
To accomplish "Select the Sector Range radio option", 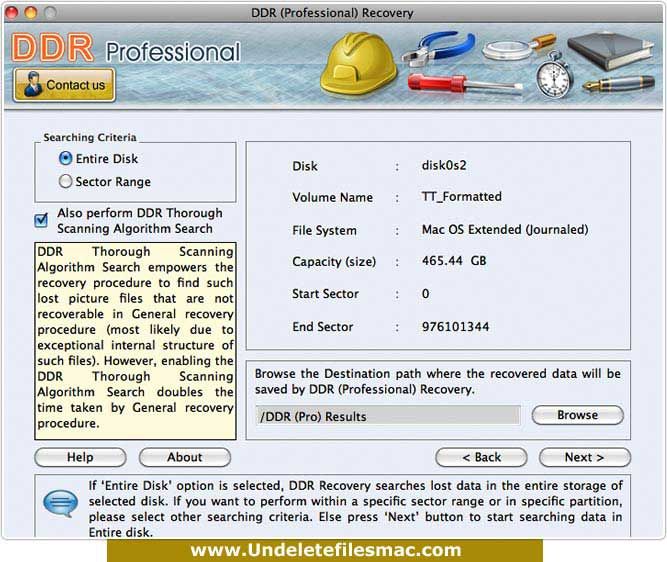I will tap(66, 181).
